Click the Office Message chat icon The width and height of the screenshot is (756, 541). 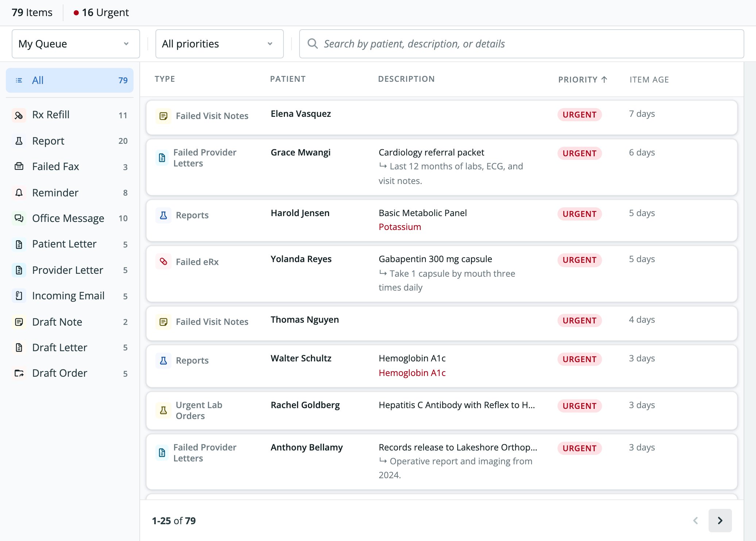(19, 218)
